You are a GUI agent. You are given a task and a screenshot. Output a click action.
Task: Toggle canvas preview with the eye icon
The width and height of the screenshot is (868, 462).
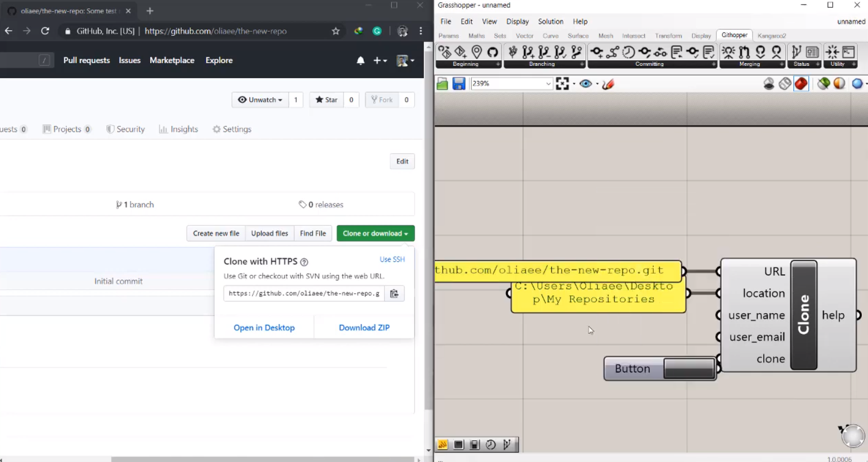[x=585, y=84]
